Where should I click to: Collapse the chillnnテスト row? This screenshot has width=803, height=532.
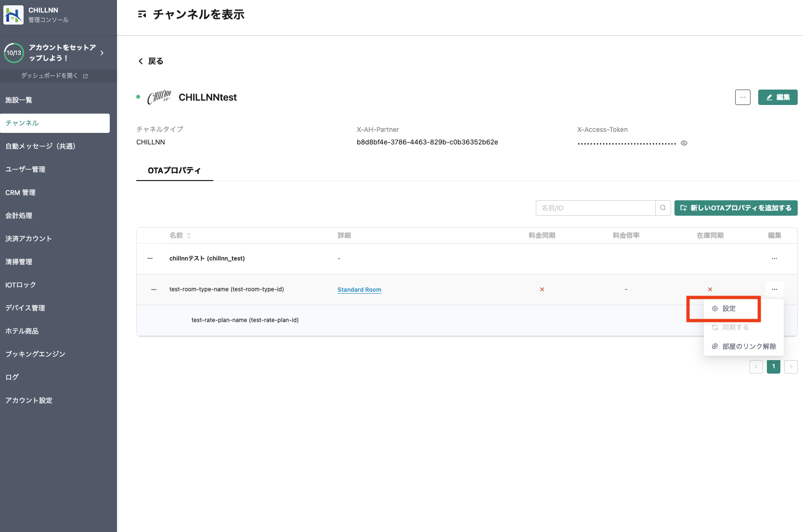coord(150,259)
